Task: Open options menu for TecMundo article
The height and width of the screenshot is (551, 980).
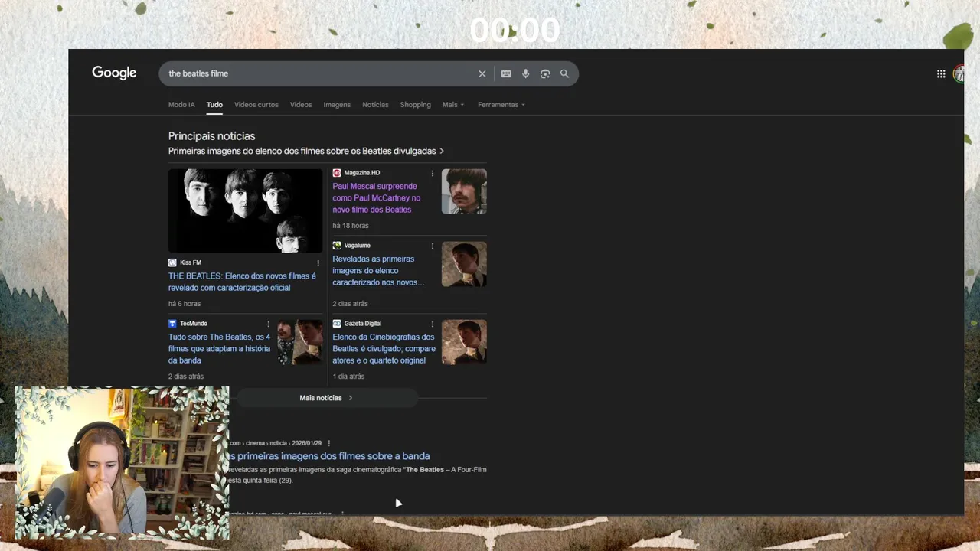Action: (x=268, y=324)
